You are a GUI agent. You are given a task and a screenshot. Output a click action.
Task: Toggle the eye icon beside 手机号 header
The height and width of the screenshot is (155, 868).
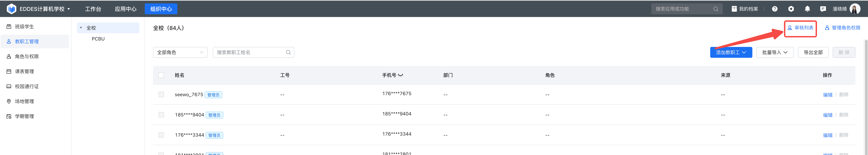(x=400, y=75)
